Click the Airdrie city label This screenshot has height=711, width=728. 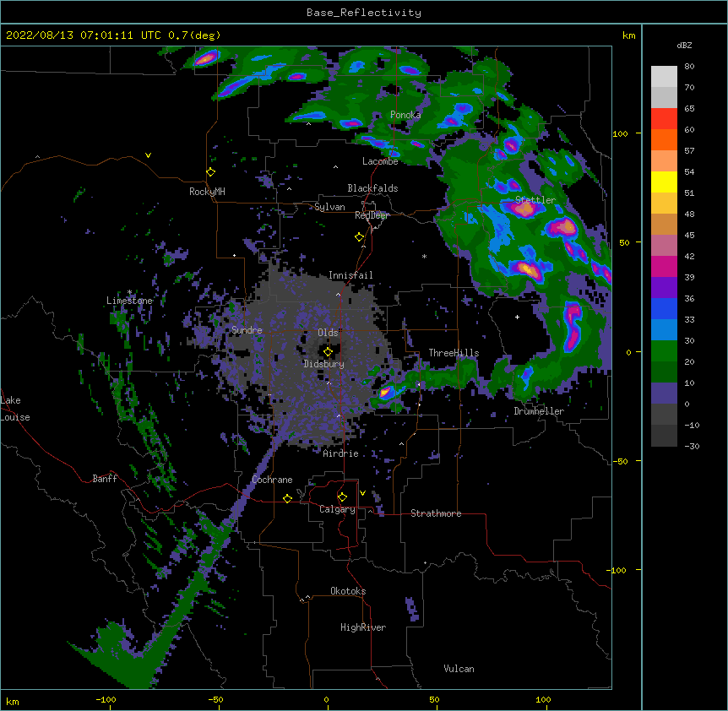point(341,453)
